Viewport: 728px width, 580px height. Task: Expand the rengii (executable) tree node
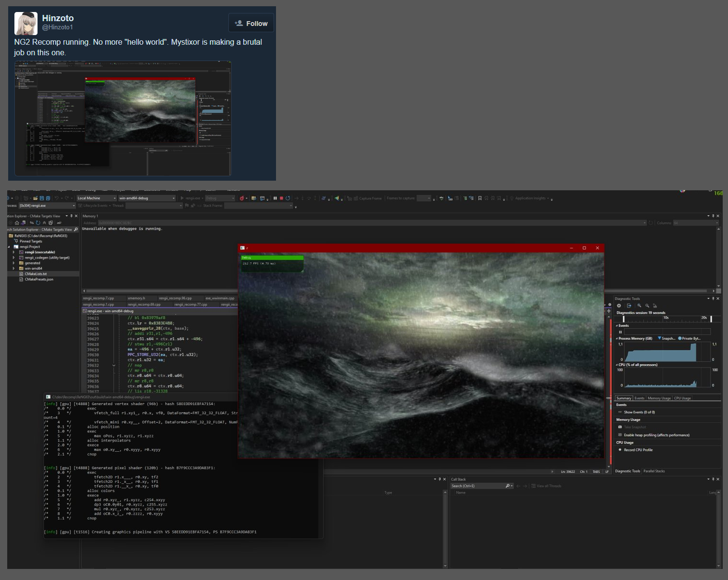tap(13, 252)
